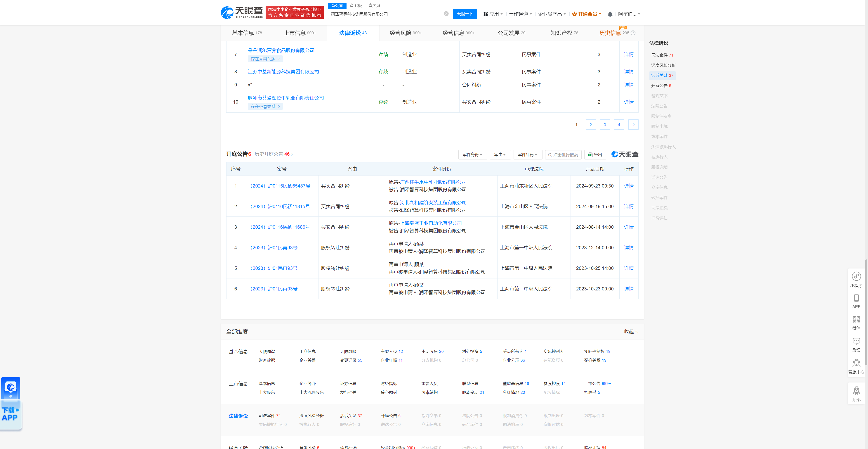Click the 下载APP floating banner
The image size is (868, 449).
[x=11, y=403]
